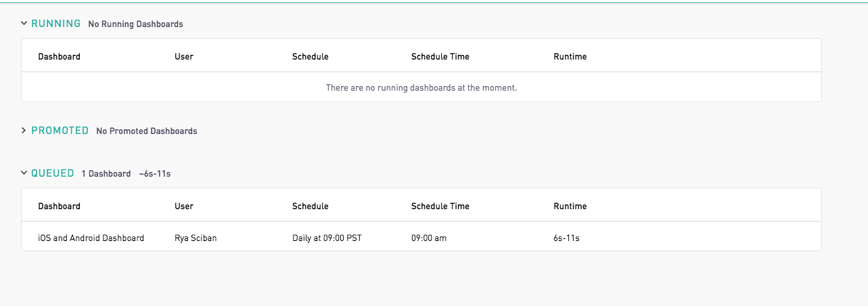Click the QUEUED section heading

pos(53,173)
